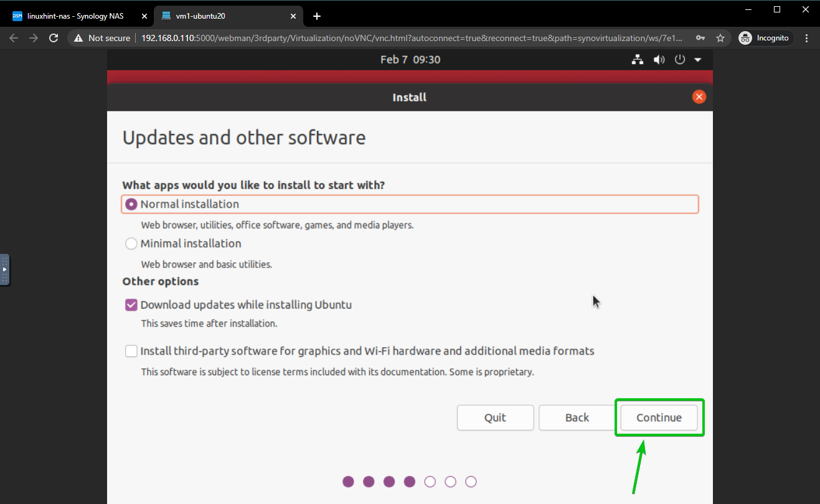Click the power icon in Ubuntu top bar
This screenshot has width=820, height=504.
pyautogui.click(x=680, y=60)
